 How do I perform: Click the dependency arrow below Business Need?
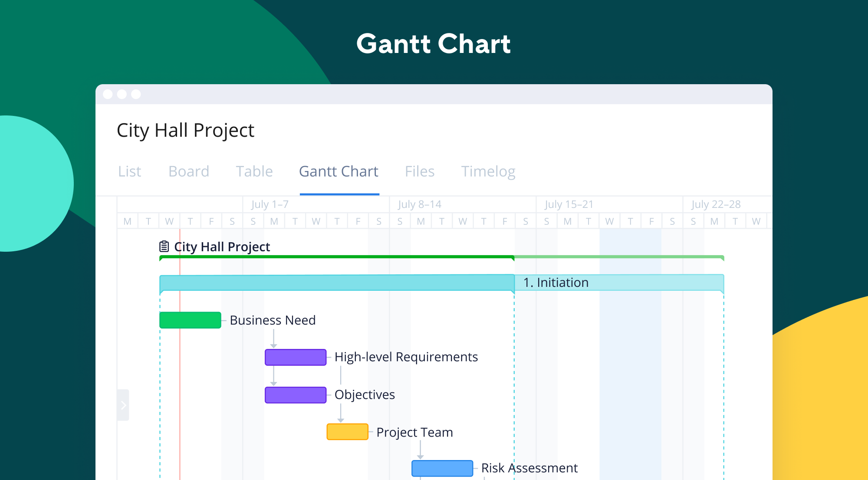274,338
